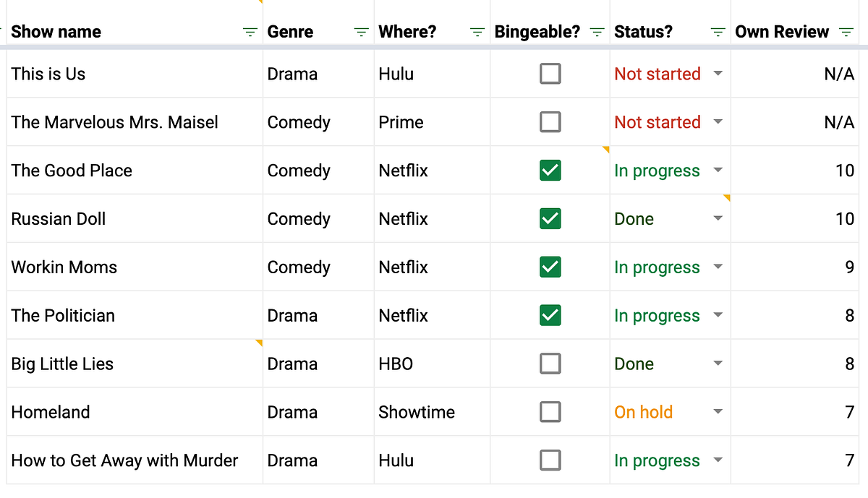Enable the Bingeable checkbox for Homeland
Screen dimensions: 868x498
[x=550, y=411]
